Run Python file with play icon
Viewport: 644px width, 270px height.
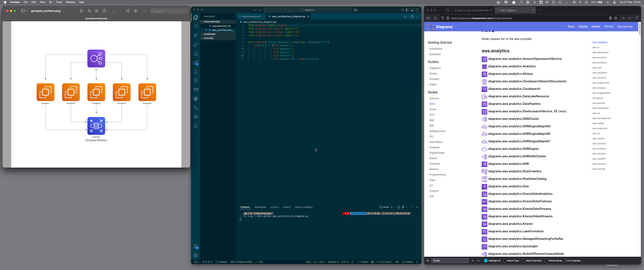point(405,16)
